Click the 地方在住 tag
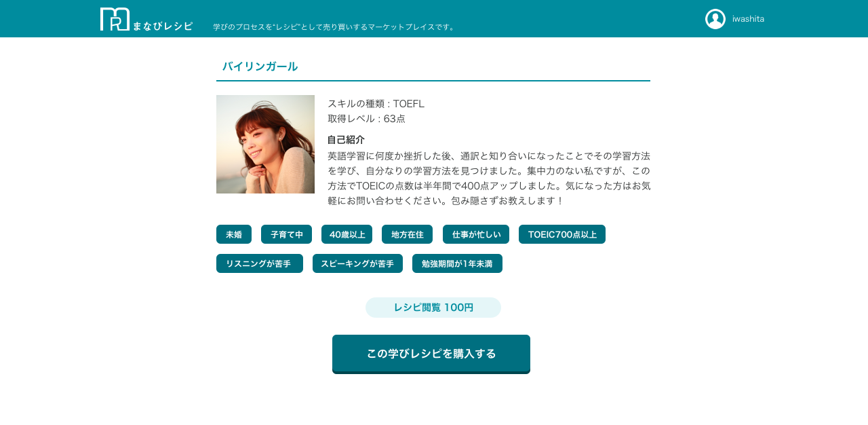Viewport: 868px width, 425px height. pyautogui.click(x=407, y=234)
